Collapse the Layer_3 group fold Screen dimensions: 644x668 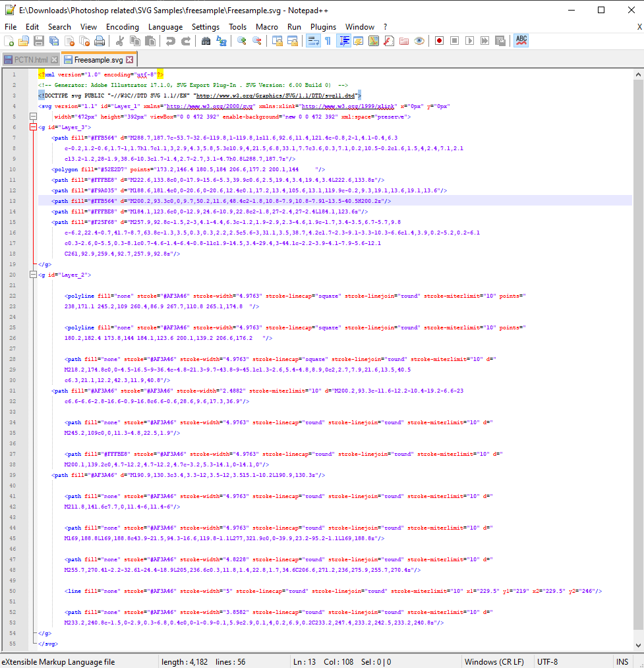coord(33,126)
